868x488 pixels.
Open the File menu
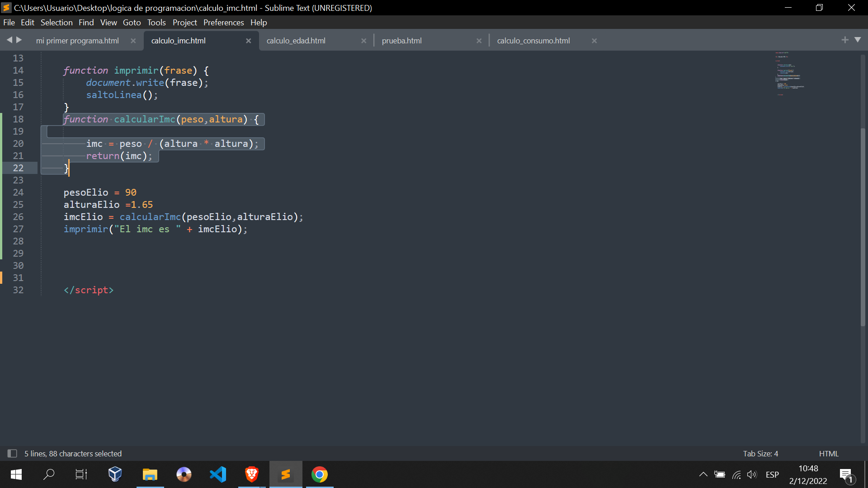[x=9, y=22]
